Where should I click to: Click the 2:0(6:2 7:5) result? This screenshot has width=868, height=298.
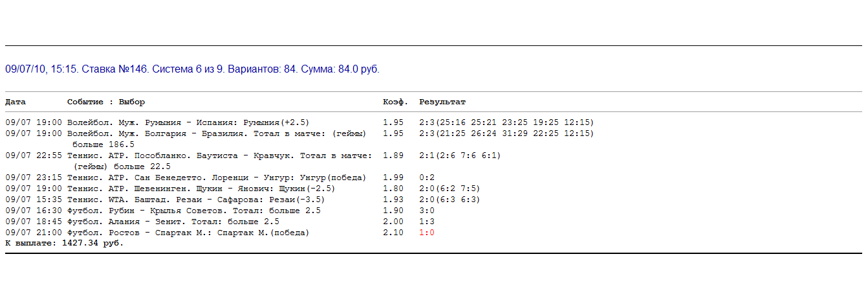pyautogui.click(x=450, y=189)
